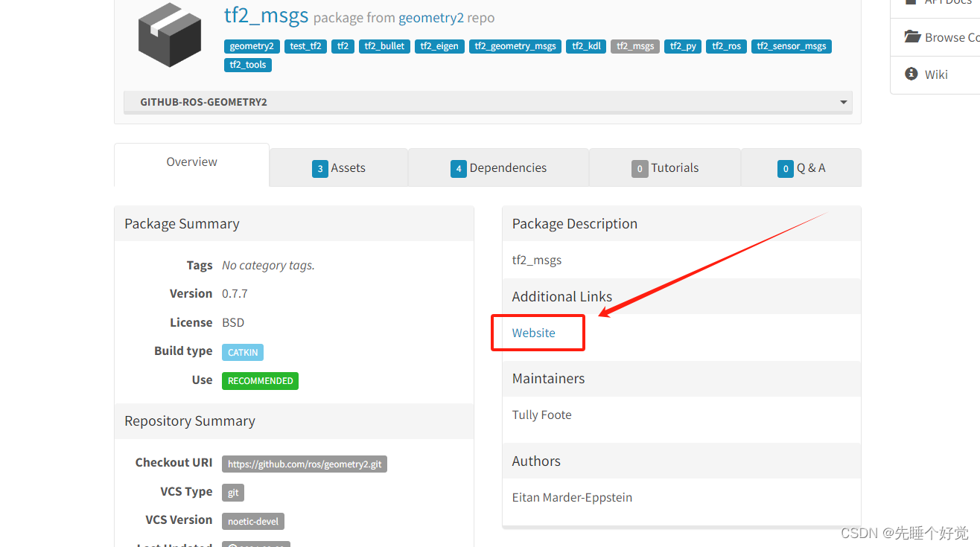980x547 pixels.
Task: Open the GITHUB-ROS-GEOMETRY2 selector bar
Action: [x=488, y=102]
